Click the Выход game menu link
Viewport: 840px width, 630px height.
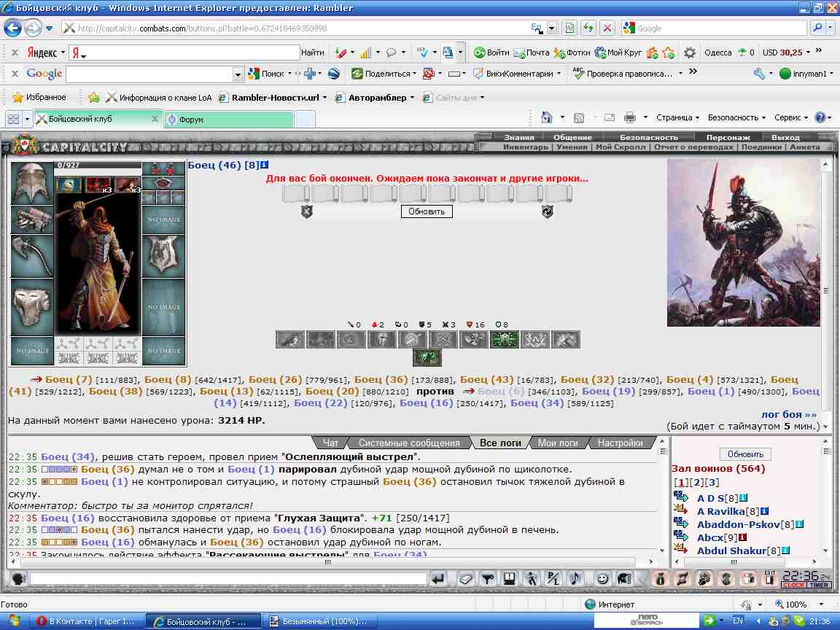785,138
